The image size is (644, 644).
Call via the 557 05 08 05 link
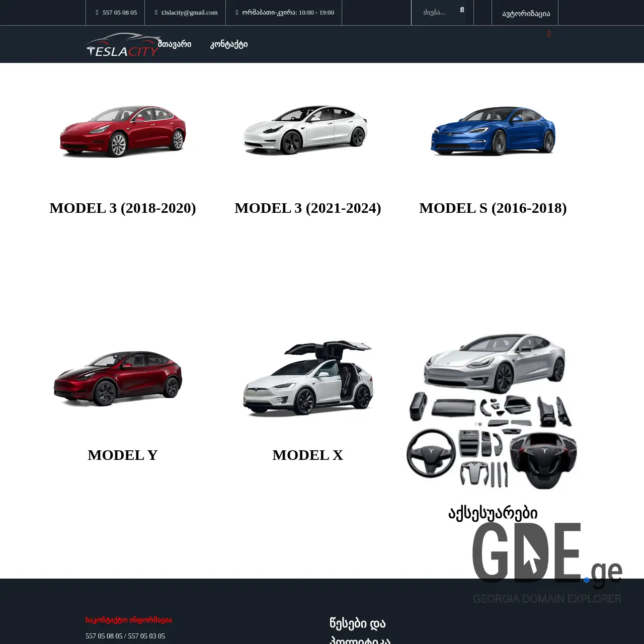pyautogui.click(x=119, y=13)
